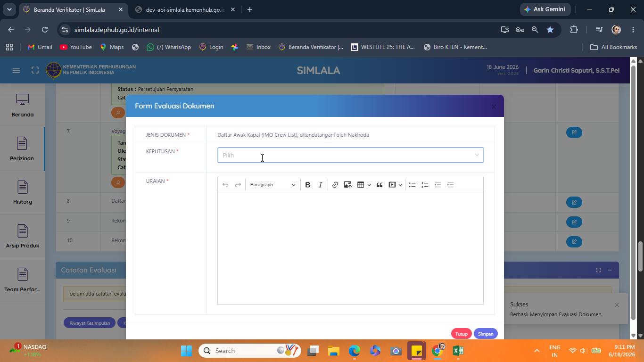Toggle bold formatting in Uraian editor
This screenshot has width=644, height=362.
(x=307, y=185)
